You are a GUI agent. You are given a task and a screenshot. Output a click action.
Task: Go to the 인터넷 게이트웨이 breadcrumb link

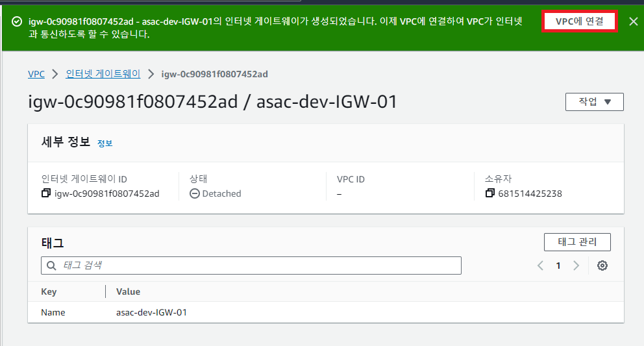103,74
